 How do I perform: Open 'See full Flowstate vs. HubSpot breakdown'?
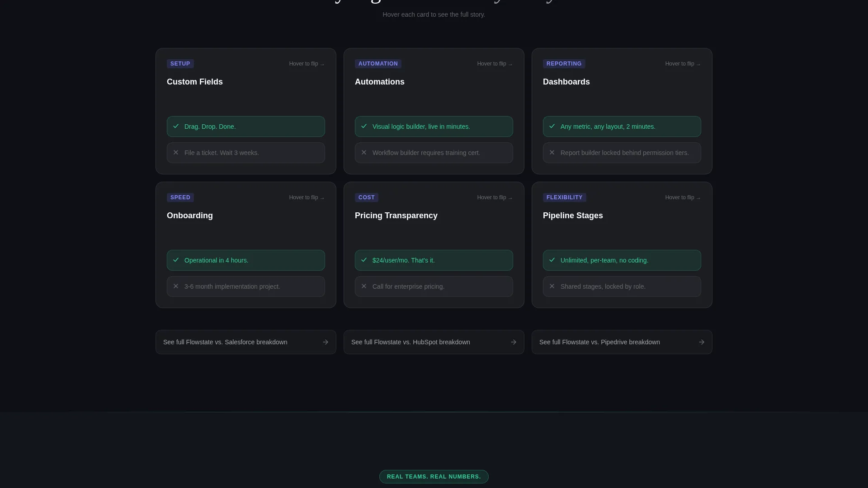click(434, 342)
